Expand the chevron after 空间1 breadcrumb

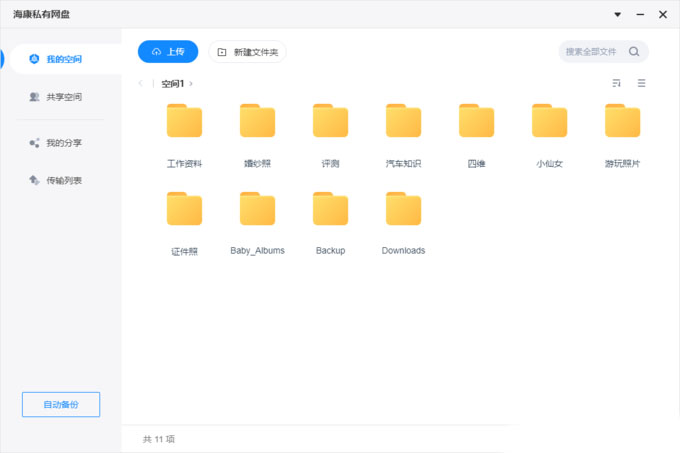coord(191,83)
